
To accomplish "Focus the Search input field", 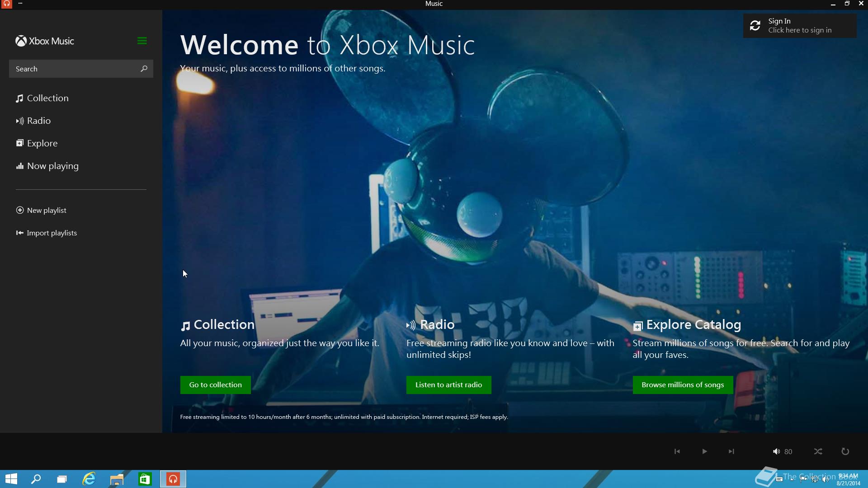I will 75,69.
